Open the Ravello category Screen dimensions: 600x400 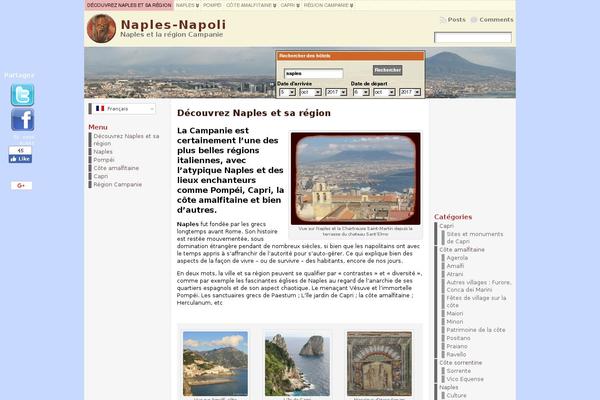(x=456, y=354)
